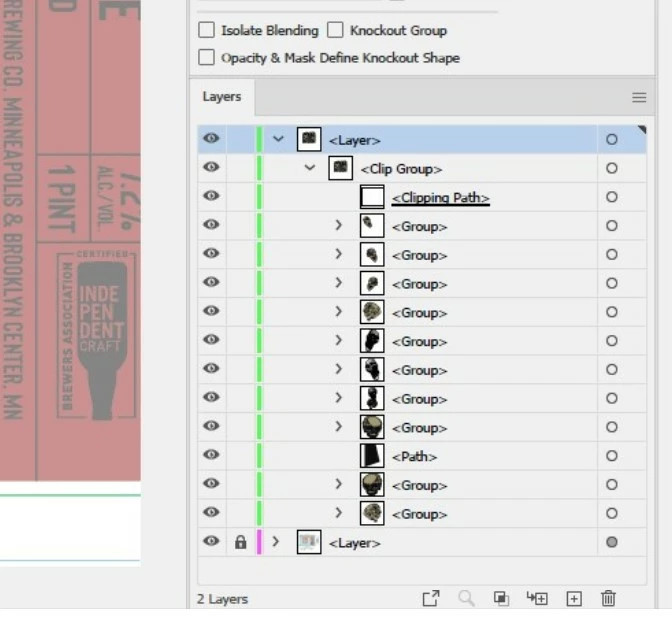This screenshot has height=618, width=672.
Task: Click target circle of Group just above Path
Action: pos(612,427)
